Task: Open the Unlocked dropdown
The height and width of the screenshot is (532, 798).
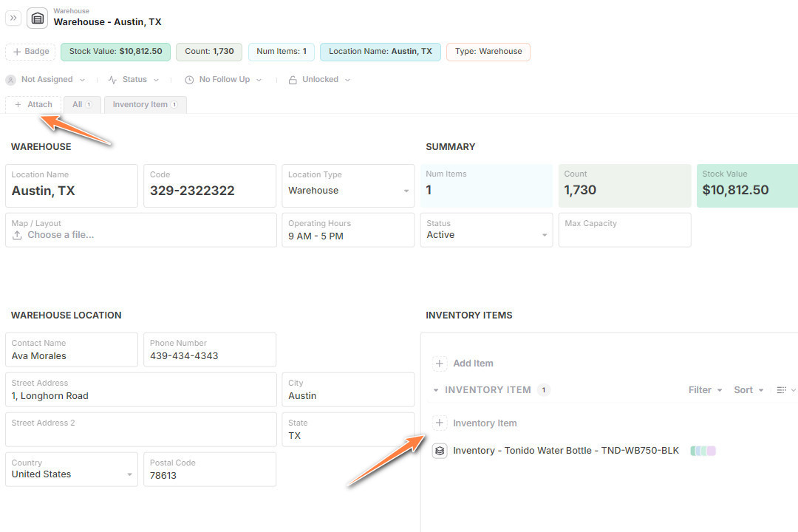Action: pos(319,79)
